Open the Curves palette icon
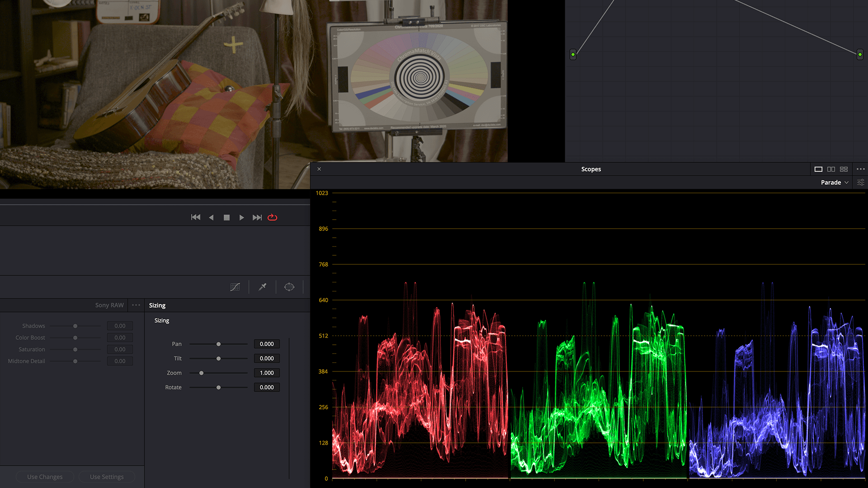 pos(235,287)
